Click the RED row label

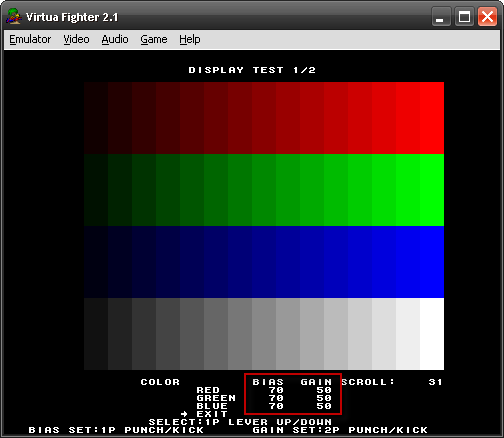click(208, 390)
